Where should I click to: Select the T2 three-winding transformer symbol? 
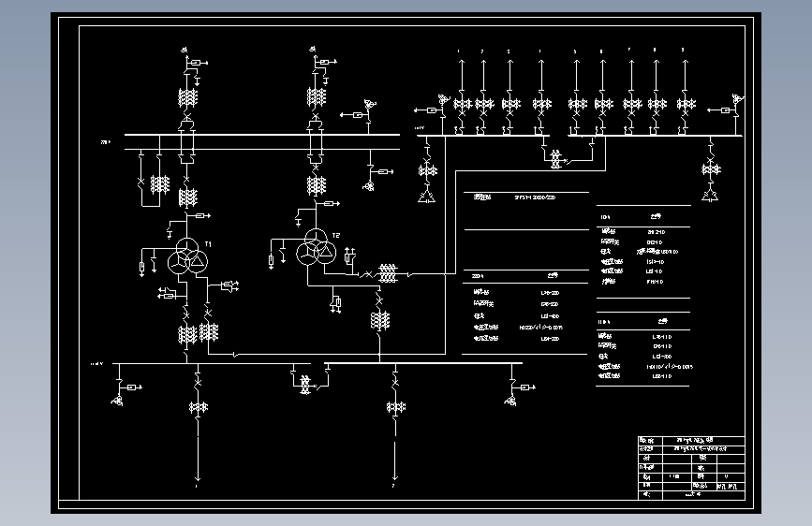(316, 247)
